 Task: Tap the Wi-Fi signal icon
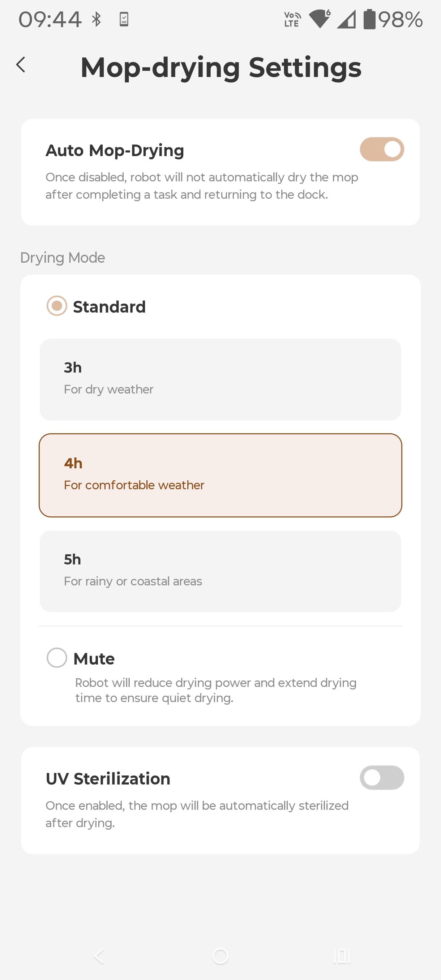(319, 19)
